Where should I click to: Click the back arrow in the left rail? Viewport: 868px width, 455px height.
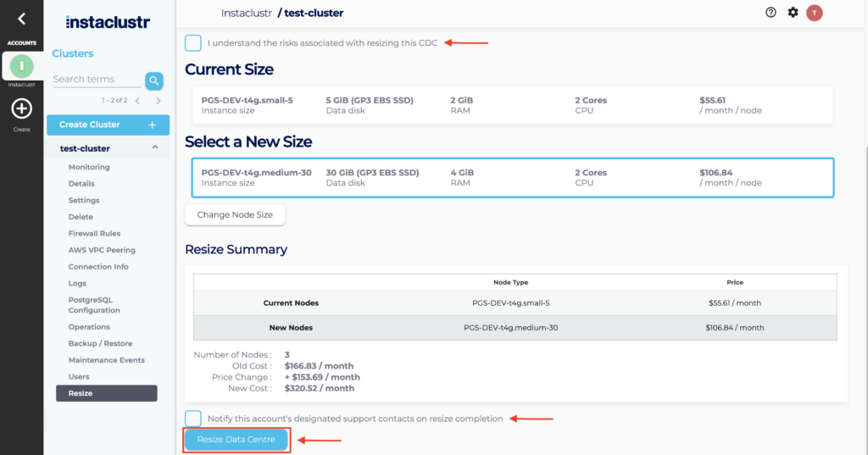click(x=22, y=19)
